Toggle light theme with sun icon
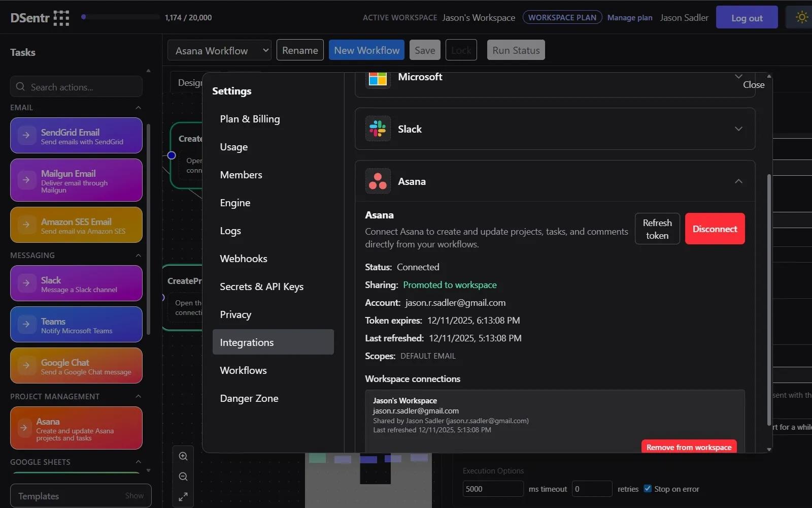The width and height of the screenshot is (812, 508). pyautogui.click(x=801, y=17)
